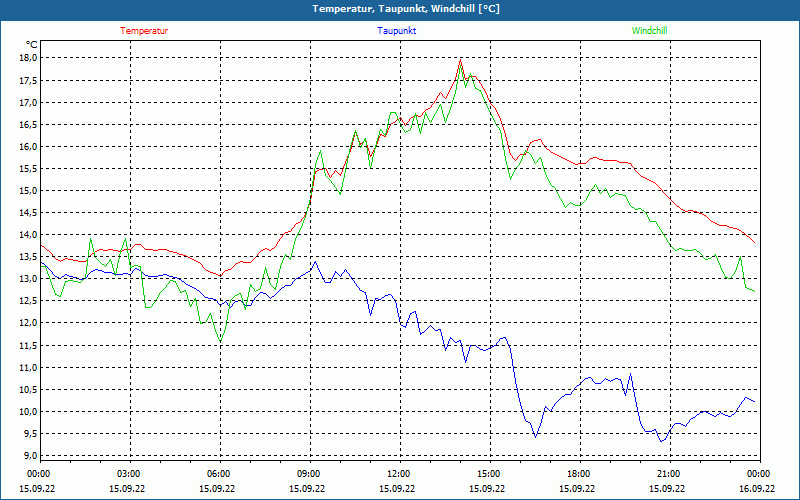Screen dimensions: 800x500
Task: Click the "16,0" y-axis value
Action: tap(28, 146)
